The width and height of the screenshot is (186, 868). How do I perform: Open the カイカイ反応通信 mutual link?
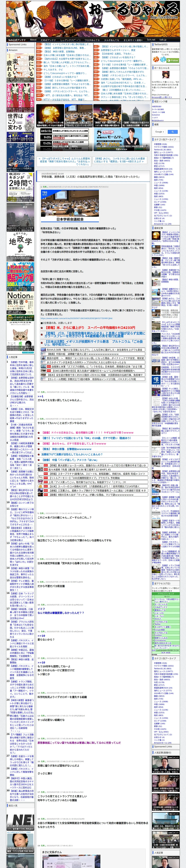[x=158, y=109]
